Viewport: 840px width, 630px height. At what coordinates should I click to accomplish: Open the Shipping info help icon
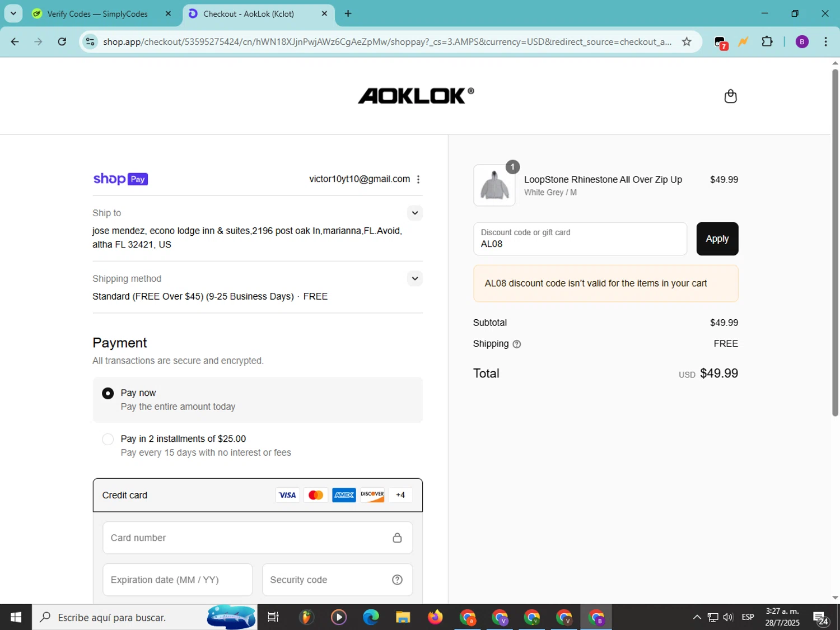[517, 344]
